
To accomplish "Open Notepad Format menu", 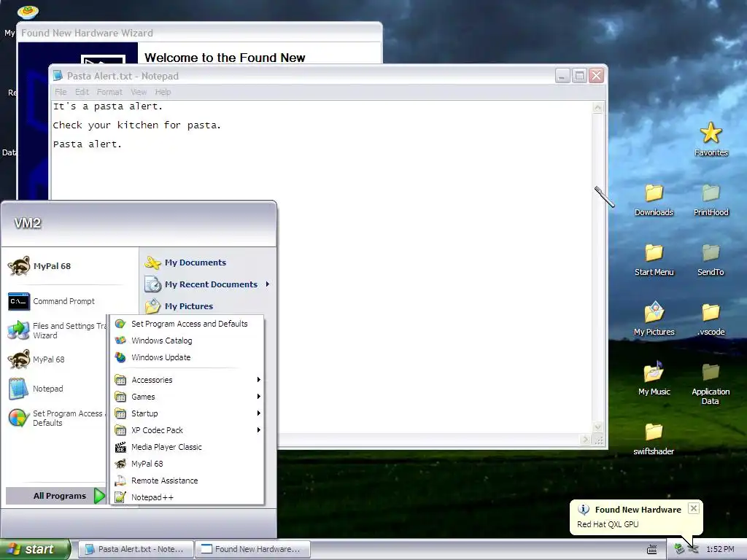I will (x=109, y=92).
